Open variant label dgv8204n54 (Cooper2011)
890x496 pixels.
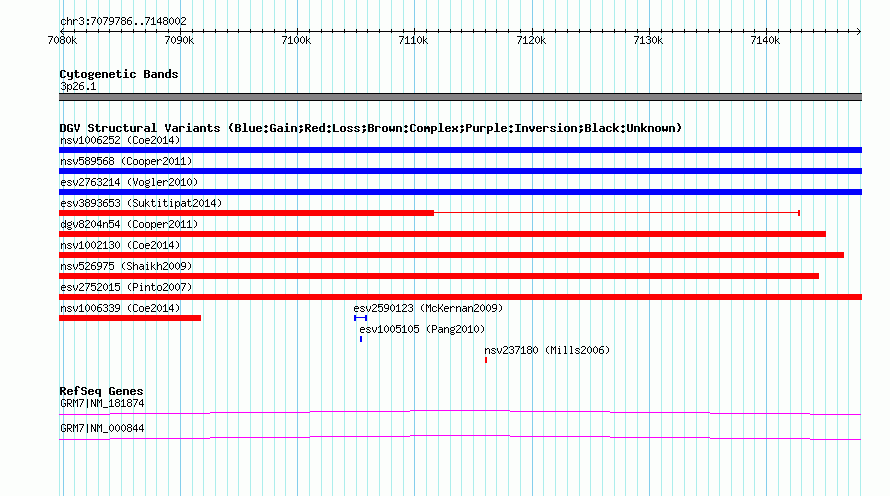pos(129,224)
